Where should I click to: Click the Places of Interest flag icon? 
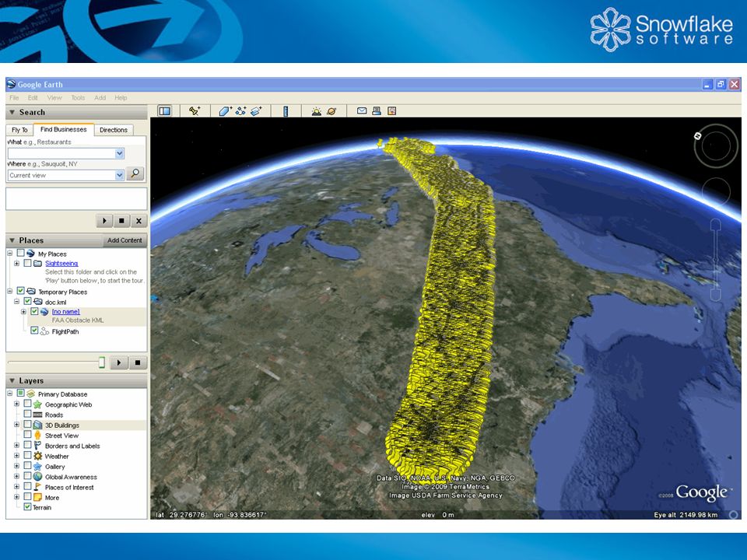pos(37,487)
